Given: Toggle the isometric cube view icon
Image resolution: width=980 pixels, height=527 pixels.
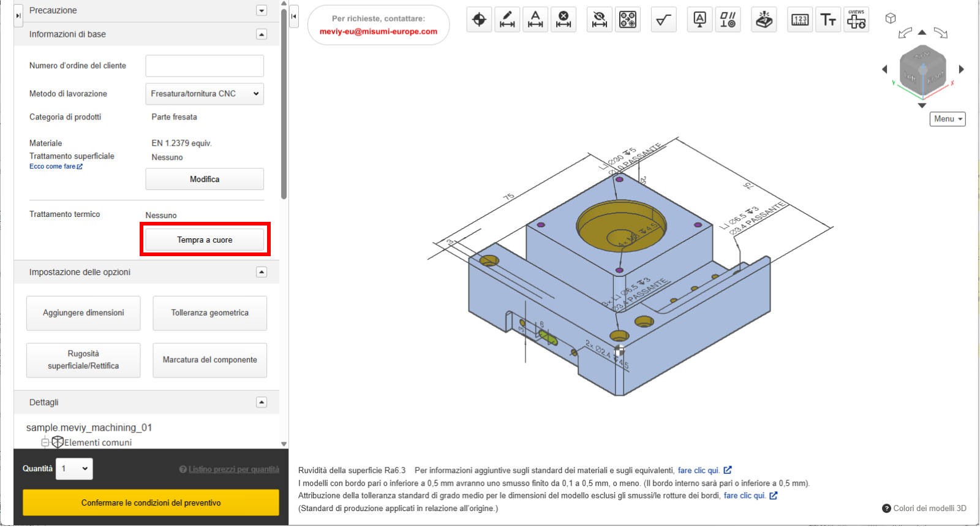Looking at the screenshot, I should (891, 18).
